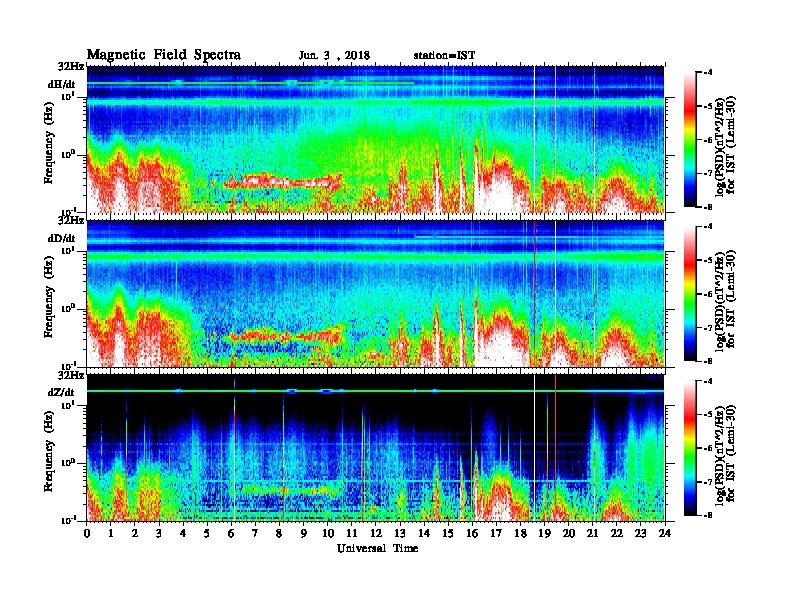Click the hour 21 tick label
Screen dimensions: 792x612
(x=592, y=533)
